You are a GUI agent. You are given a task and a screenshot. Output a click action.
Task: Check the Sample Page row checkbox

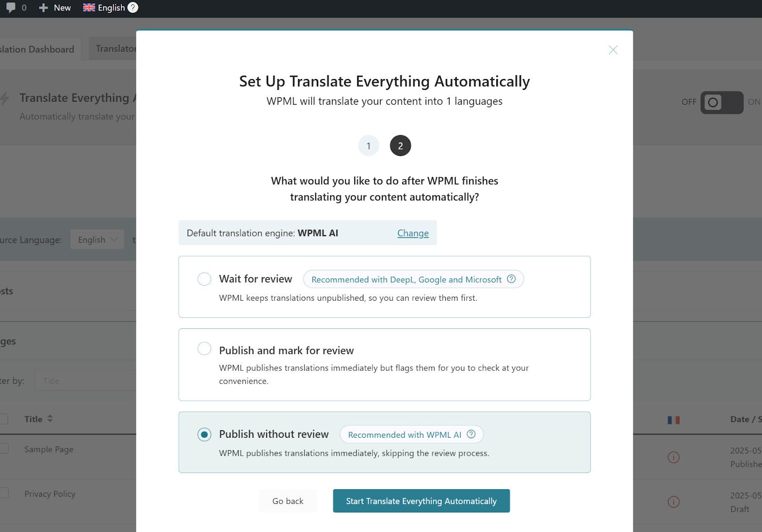click(4, 448)
